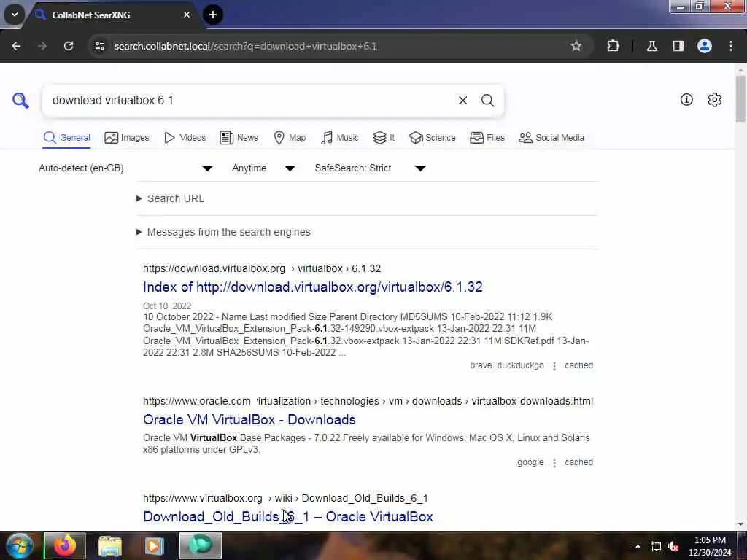
Task: Open Oracle VM VirtualBox Downloads result
Action: (249, 419)
